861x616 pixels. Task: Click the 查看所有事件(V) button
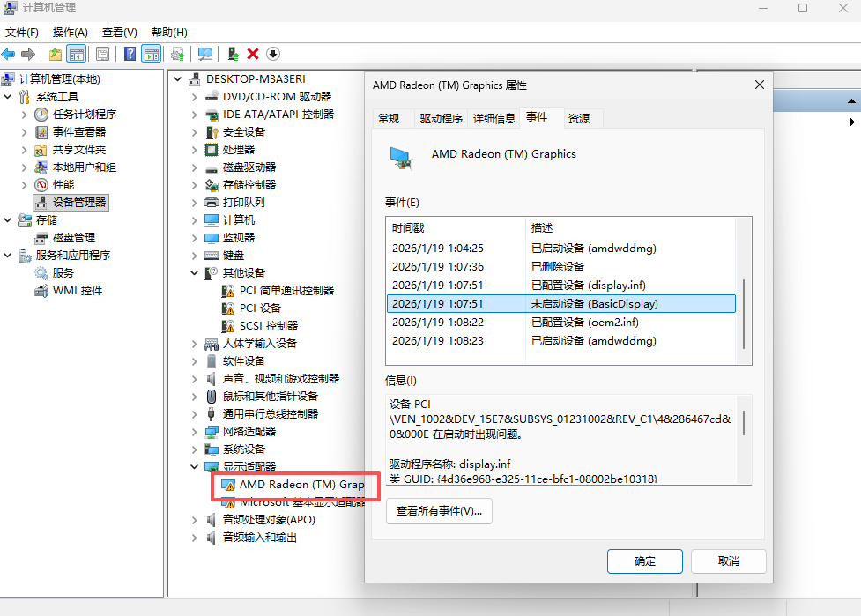click(x=438, y=510)
